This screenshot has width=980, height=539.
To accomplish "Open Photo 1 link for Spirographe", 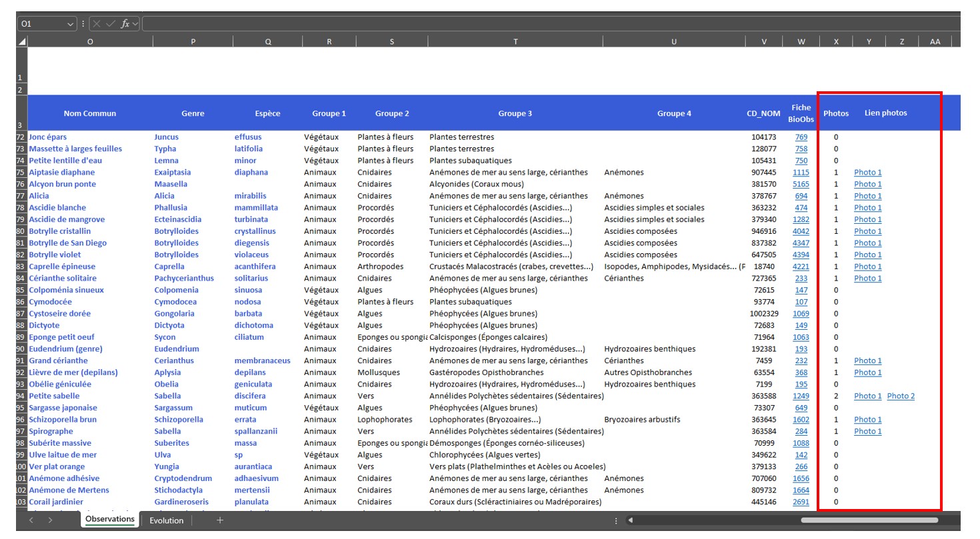I will 867,432.
